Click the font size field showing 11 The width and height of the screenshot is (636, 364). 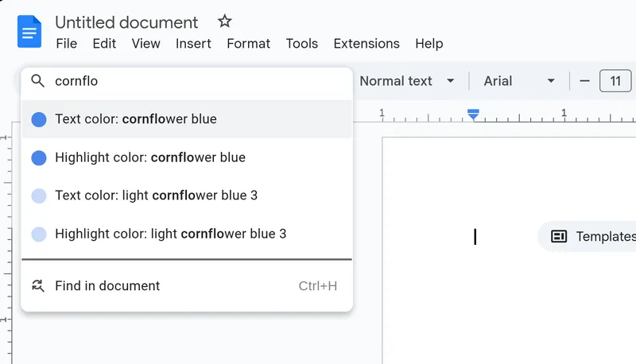[615, 81]
